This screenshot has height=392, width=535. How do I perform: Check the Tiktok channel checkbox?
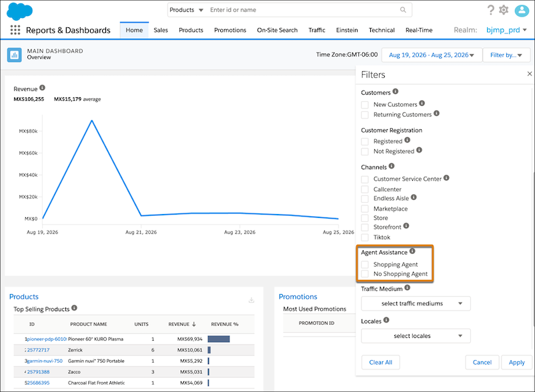365,237
